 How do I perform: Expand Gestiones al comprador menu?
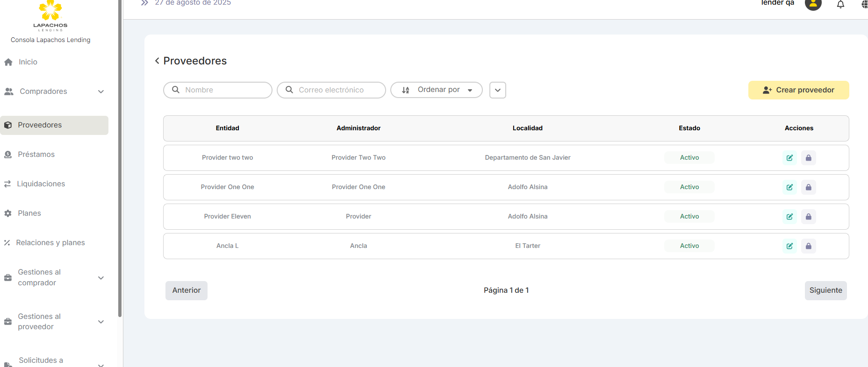100,278
